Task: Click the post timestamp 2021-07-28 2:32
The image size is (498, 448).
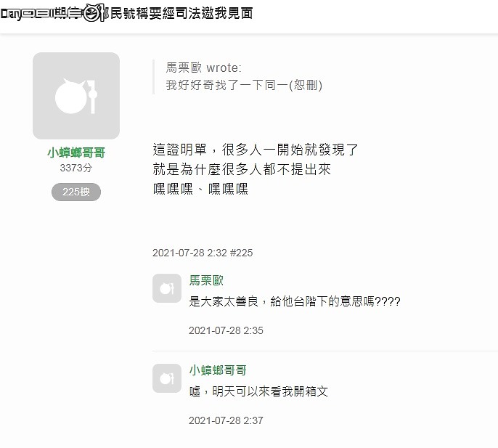Action: [x=189, y=253]
